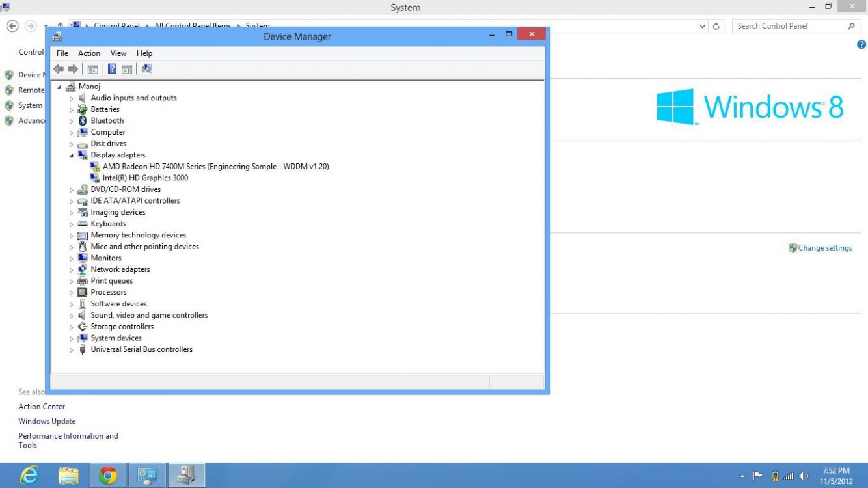Viewport: 868px width, 488px height.
Task: Select Intel(R) HD Graphics 3000 device
Action: coord(145,178)
